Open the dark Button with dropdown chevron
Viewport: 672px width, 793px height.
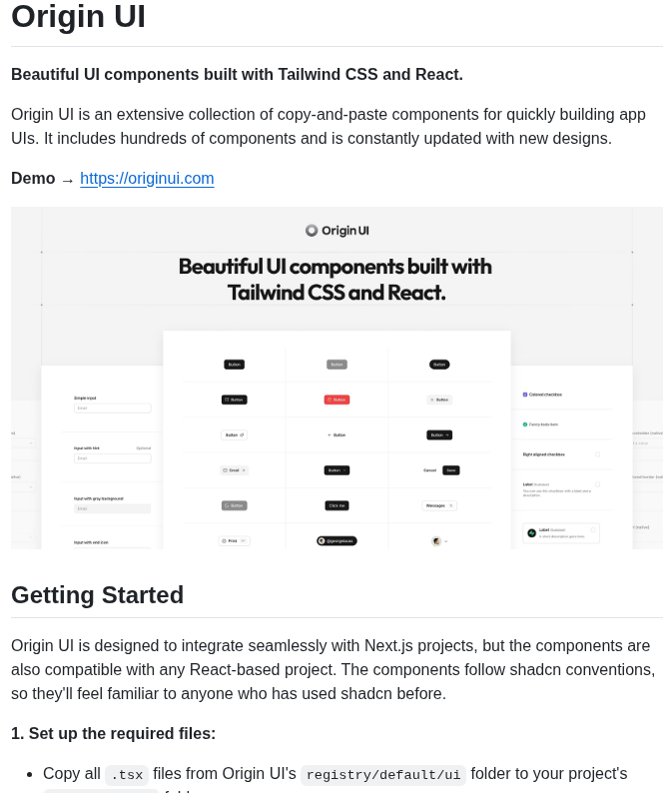click(x=336, y=470)
